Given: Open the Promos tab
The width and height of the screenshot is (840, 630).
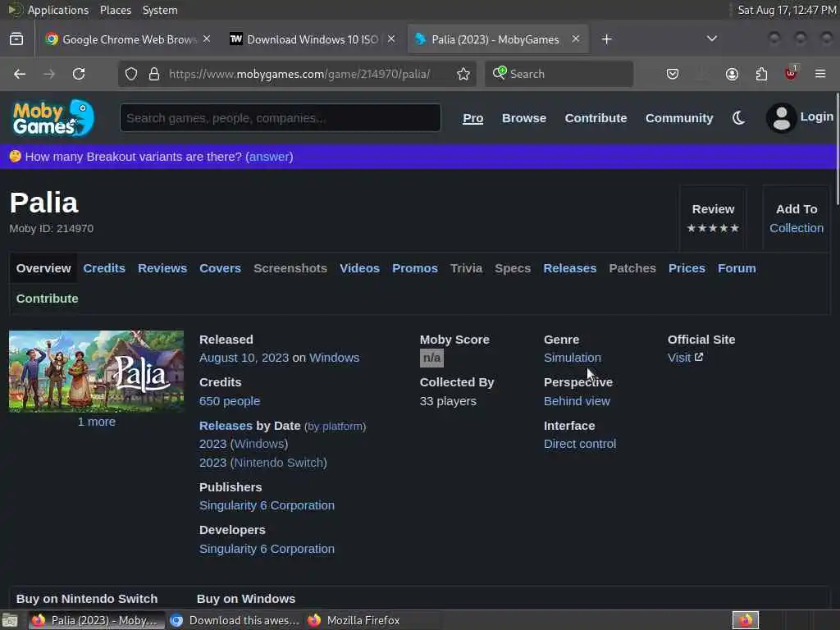Looking at the screenshot, I should [x=414, y=268].
